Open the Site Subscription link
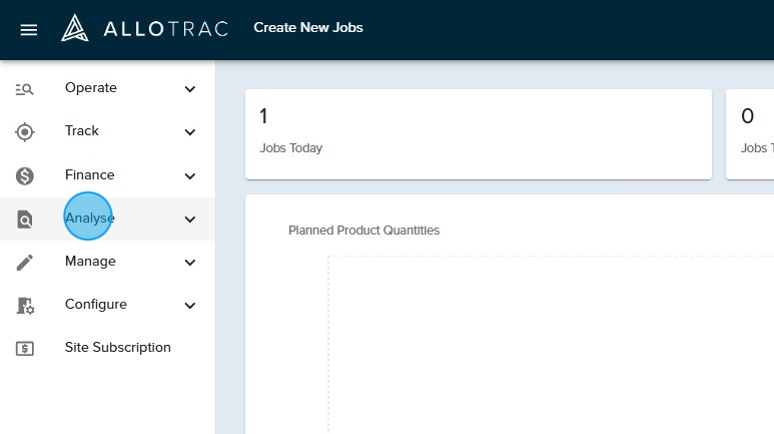 click(117, 347)
